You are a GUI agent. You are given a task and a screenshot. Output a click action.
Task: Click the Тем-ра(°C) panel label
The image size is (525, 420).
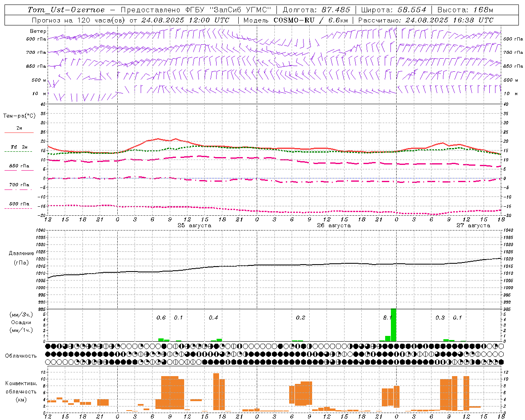19,116
